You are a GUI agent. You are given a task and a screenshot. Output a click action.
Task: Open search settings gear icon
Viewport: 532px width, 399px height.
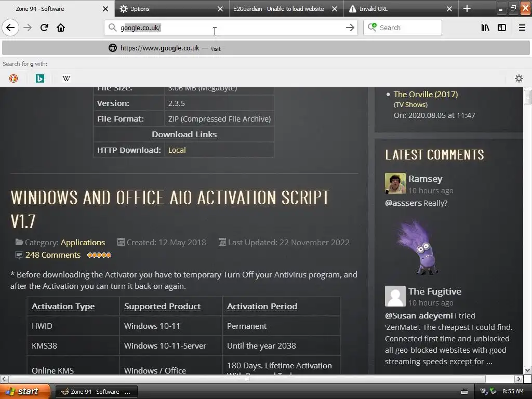[519, 78]
